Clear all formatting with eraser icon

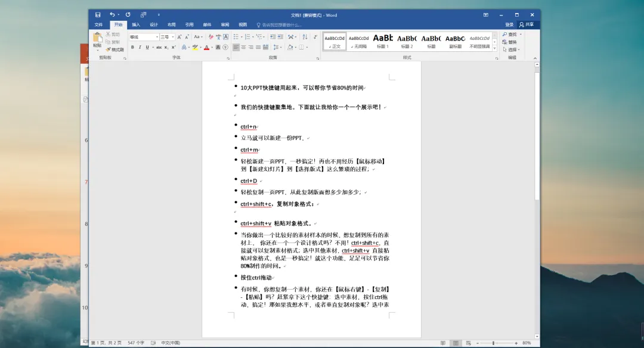pyautogui.click(x=211, y=37)
